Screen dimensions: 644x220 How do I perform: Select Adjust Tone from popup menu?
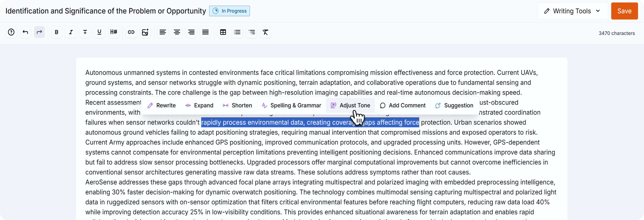point(350,105)
